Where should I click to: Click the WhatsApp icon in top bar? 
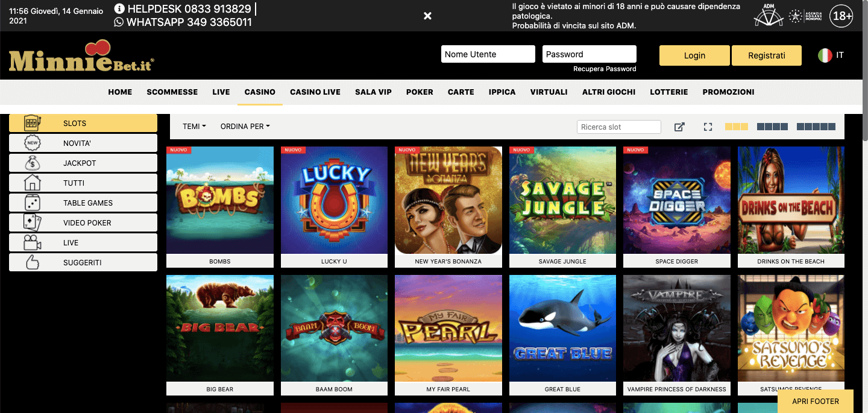point(119,22)
